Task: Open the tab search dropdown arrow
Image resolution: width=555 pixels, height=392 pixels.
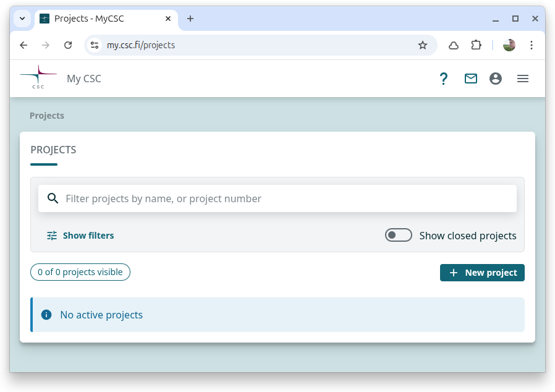Action: (x=22, y=19)
